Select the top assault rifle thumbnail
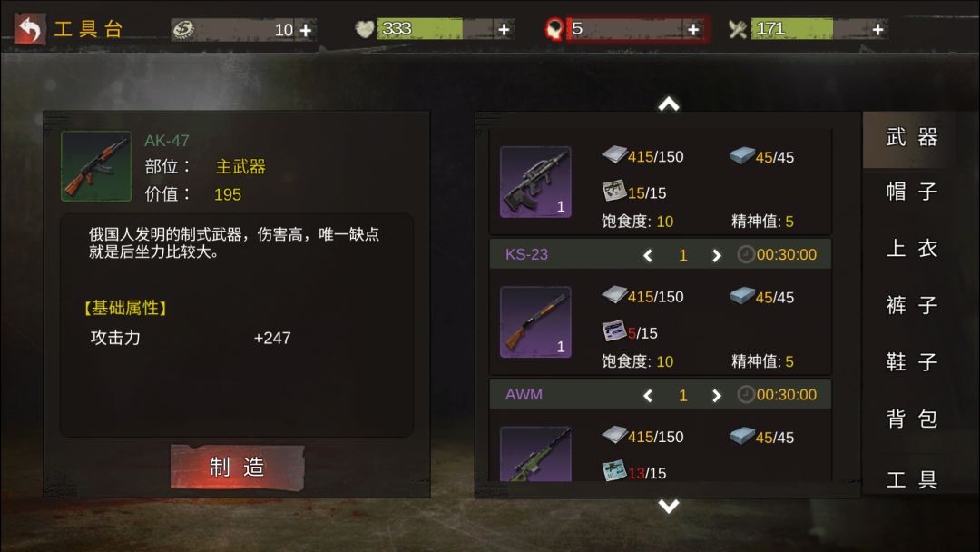This screenshot has width=980, height=552. [535, 182]
